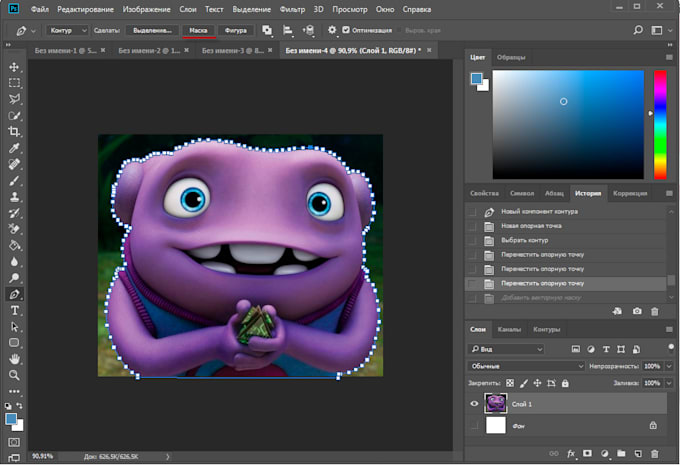Viewport: 680px width, 465px height.
Task: Open the Фильтр menu
Action: [292, 9]
